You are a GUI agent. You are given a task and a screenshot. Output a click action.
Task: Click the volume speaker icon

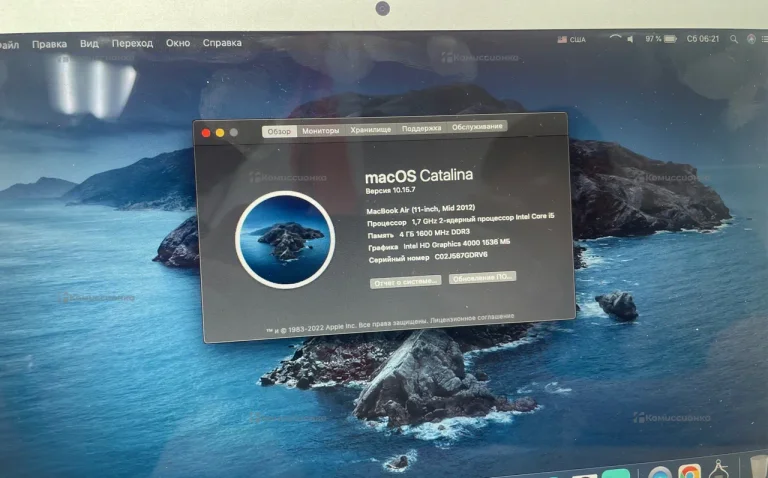pyautogui.click(x=630, y=39)
